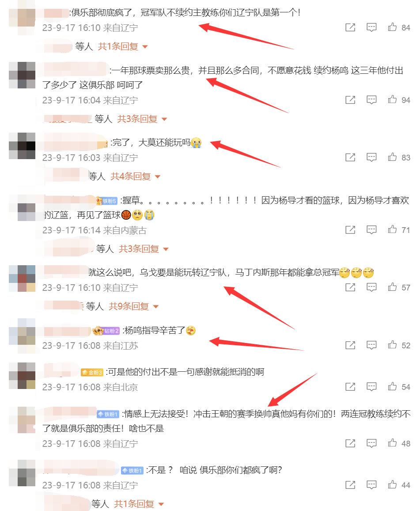Share the 乌戈 comment with 57 likes
This screenshot has height=511, width=420.
pyautogui.click(x=350, y=287)
